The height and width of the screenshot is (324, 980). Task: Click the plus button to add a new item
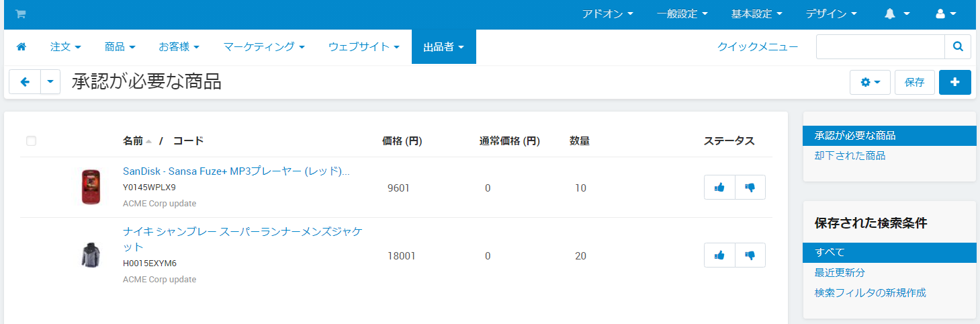[954, 82]
